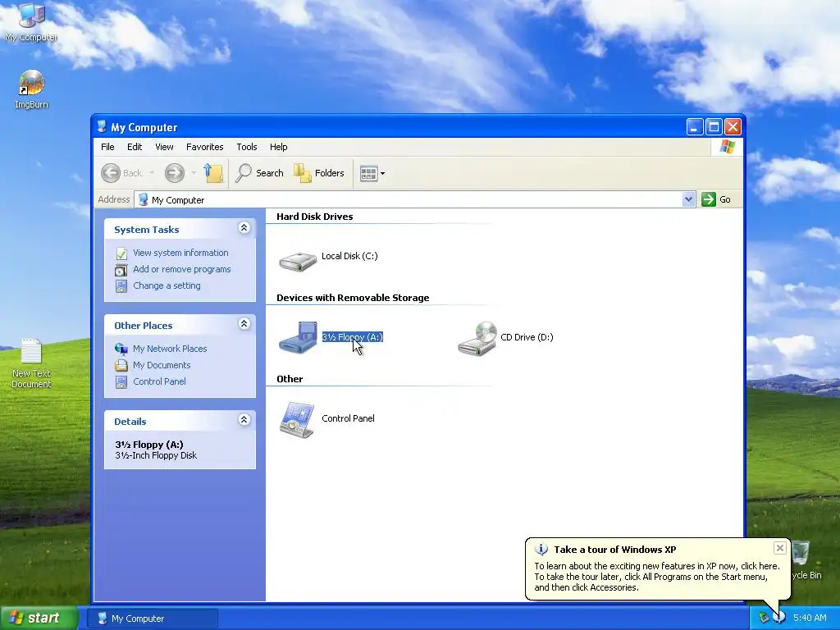Image resolution: width=840 pixels, height=630 pixels.
Task: Open the Search pane from toolbar
Action: pos(259,173)
